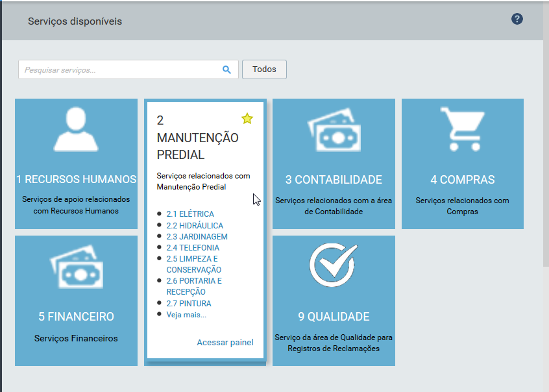Viewport: 549px width, 392px height.
Task: Click the Todos filter button
Action: [x=263, y=69]
